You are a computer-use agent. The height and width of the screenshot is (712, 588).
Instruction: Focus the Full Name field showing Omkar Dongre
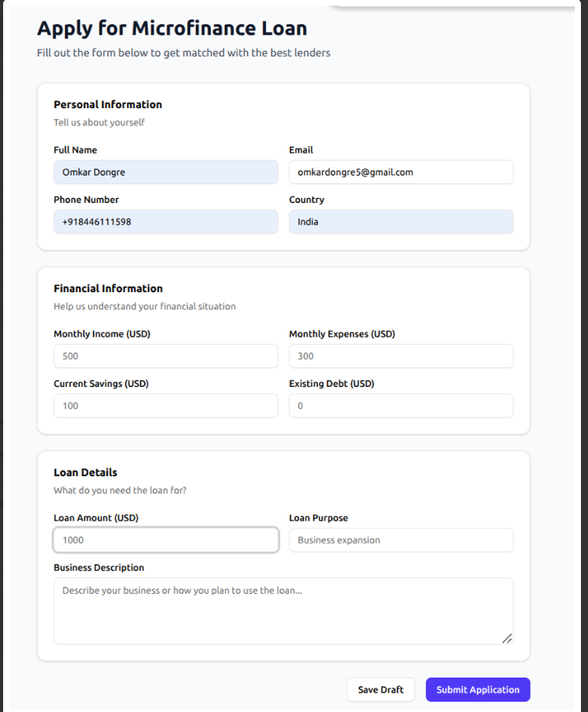pyautogui.click(x=166, y=172)
